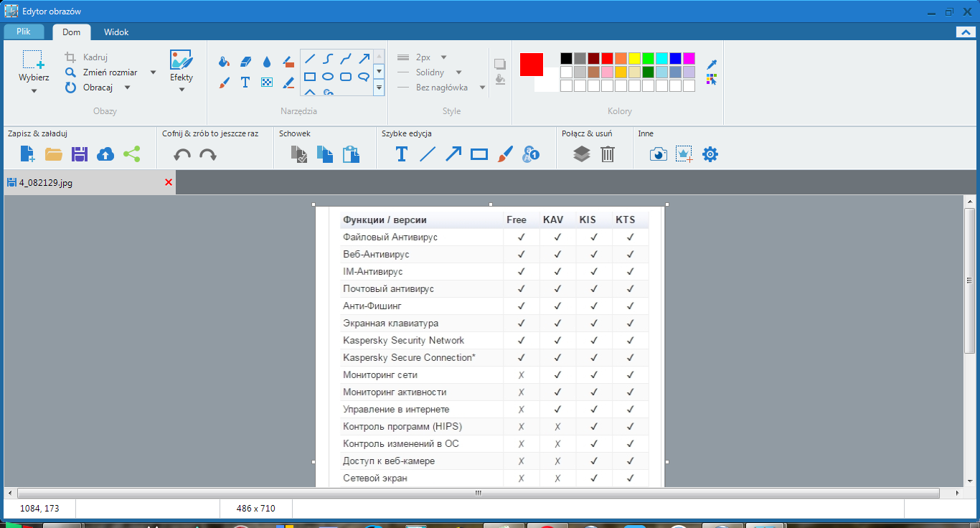Pick the paintbrush tool in Narzędzia
This screenshot has height=528, width=980.
pyautogui.click(x=224, y=82)
